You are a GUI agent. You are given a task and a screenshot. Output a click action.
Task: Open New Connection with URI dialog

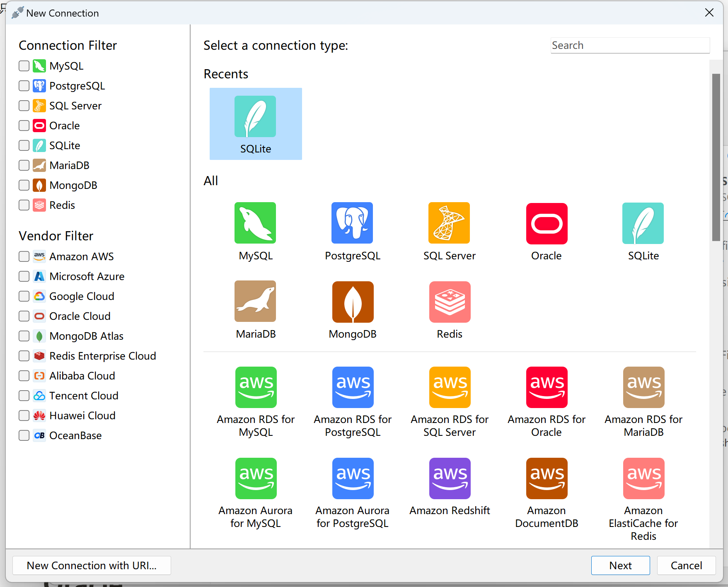point(92,565)
